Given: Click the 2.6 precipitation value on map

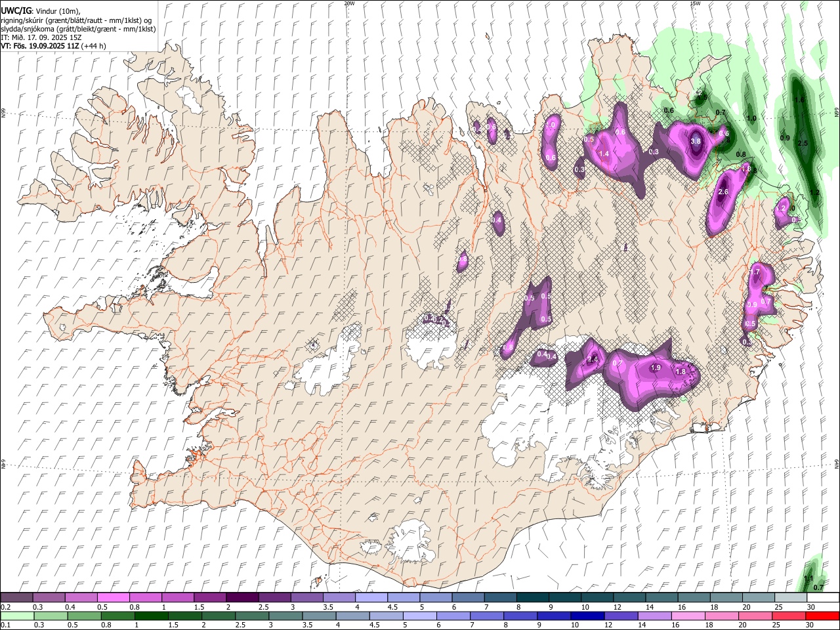Looking at the screenshot, I should [x=724, y=192].
